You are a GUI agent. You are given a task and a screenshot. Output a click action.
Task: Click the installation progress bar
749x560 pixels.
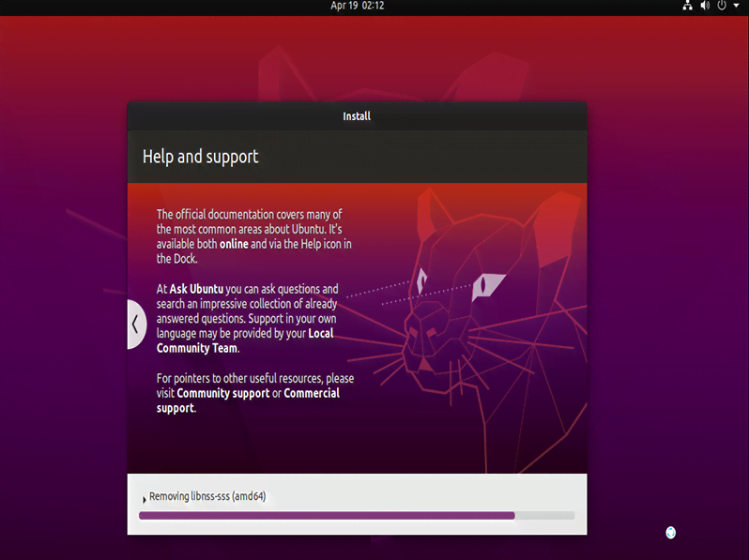[357, 516]
